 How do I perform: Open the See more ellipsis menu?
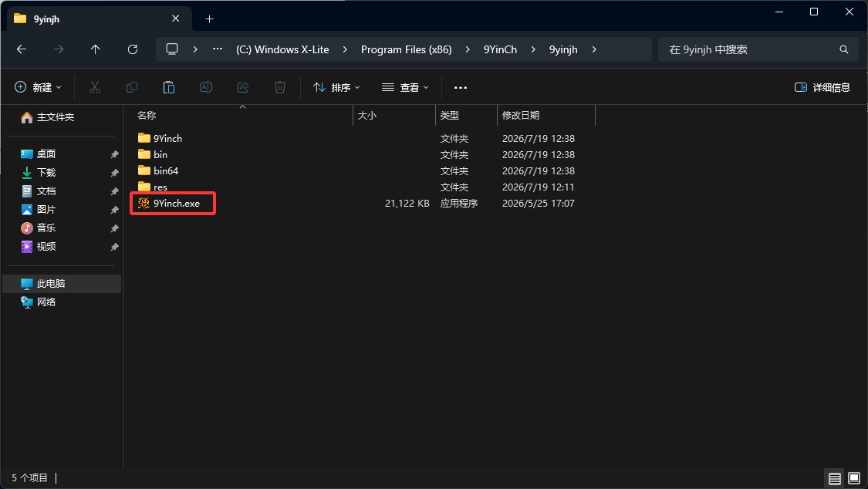pyautogui.click(x=460, y=87)
